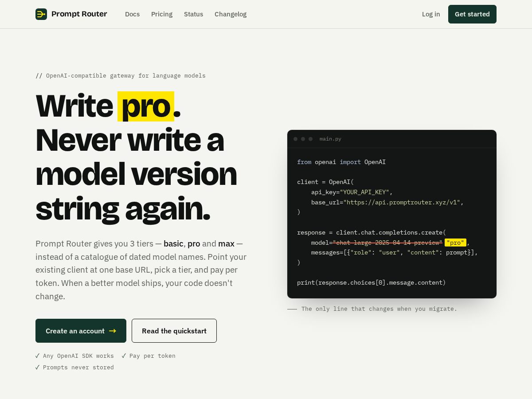The image size is (532, 399).
Task: Click the checkmark beside Any OpenAI SDK works
Action: tap(38, 356)
